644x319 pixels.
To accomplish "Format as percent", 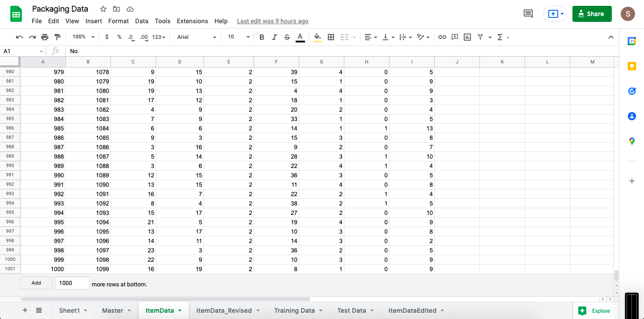I will [119, 37].
